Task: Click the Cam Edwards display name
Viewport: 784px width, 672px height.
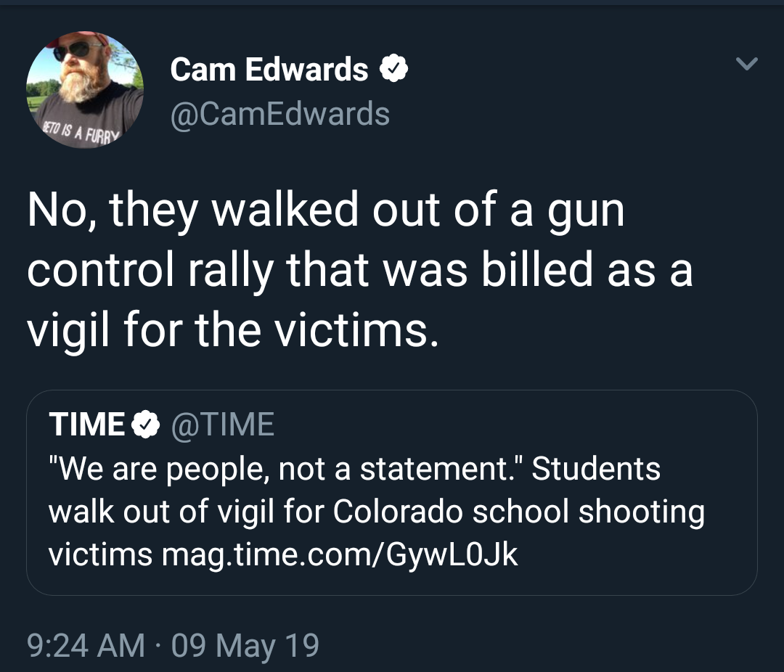Action: 269,70
